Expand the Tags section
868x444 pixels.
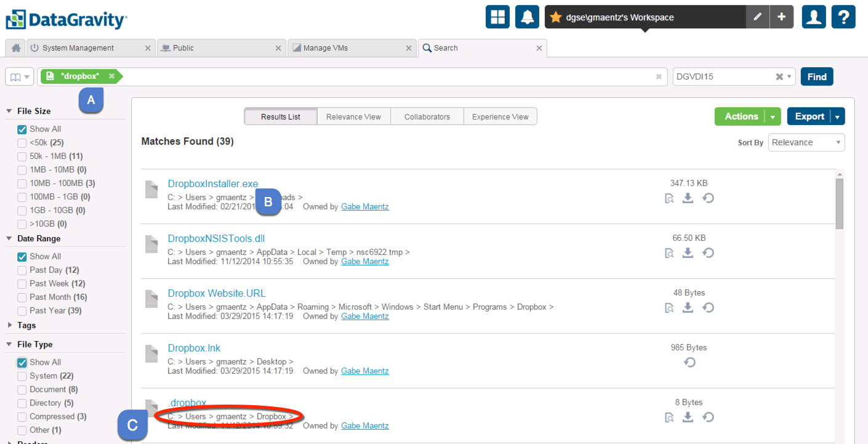pyautogui.click(x=9, y=325)
